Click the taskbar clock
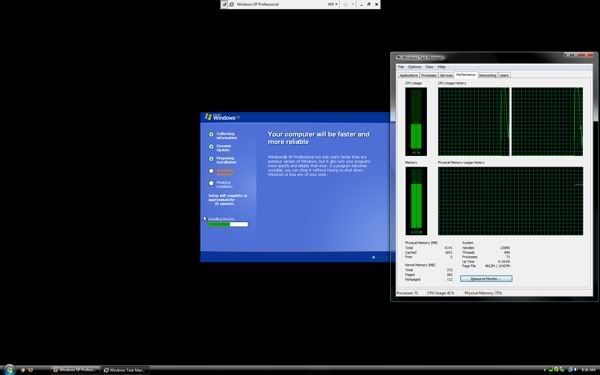This screenshot has height=375, width=600. pyautogui.click(x=589, y=370)
